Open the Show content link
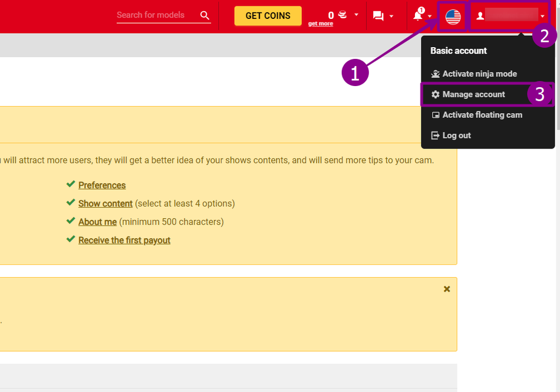The width and height of the screenshot is (560, 392). point(106,203)
